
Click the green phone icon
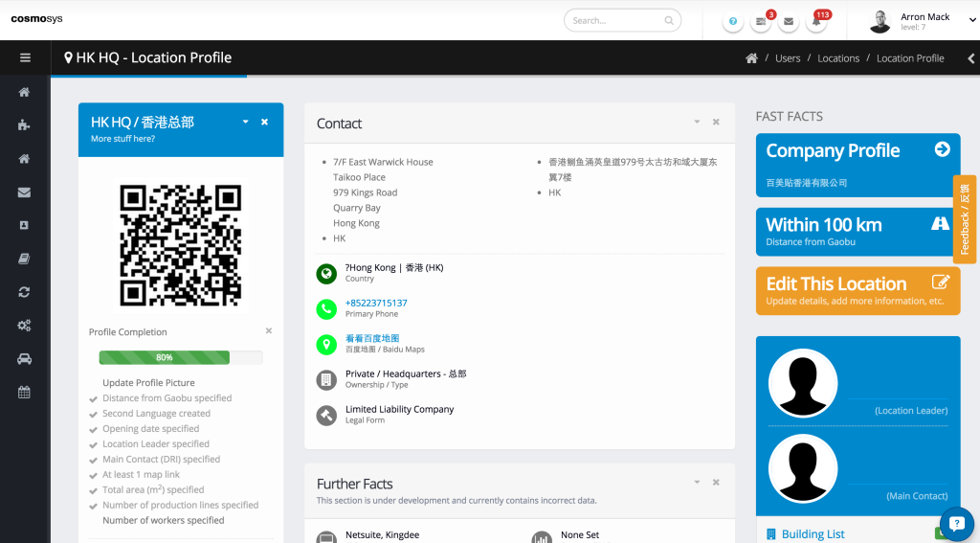click(x=326, y=309)
